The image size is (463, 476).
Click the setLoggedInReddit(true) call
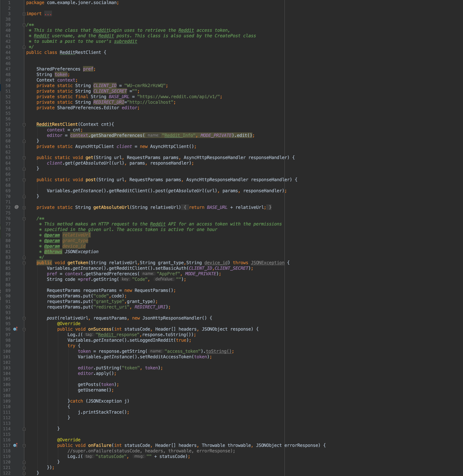(159, 340)
